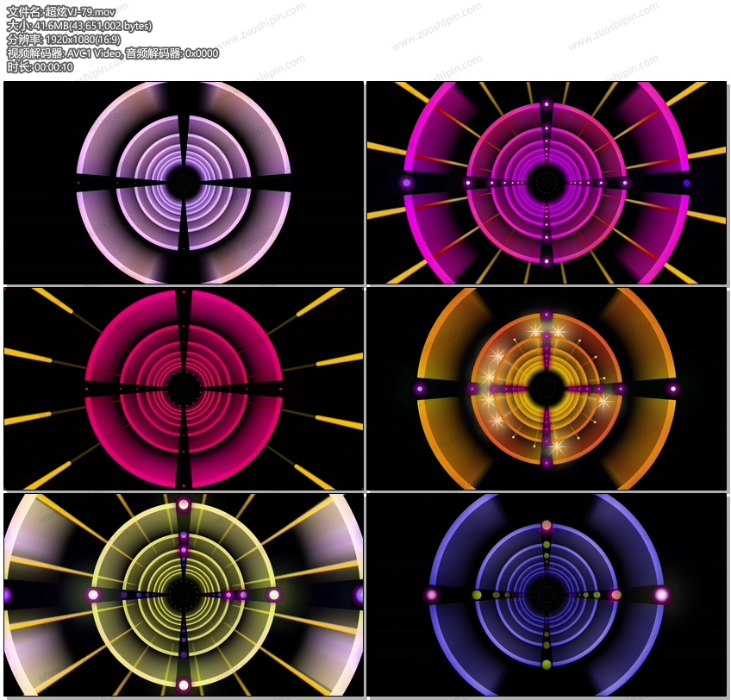
Task: Click the 00:00:10 duration text
Action: [40, 67]
